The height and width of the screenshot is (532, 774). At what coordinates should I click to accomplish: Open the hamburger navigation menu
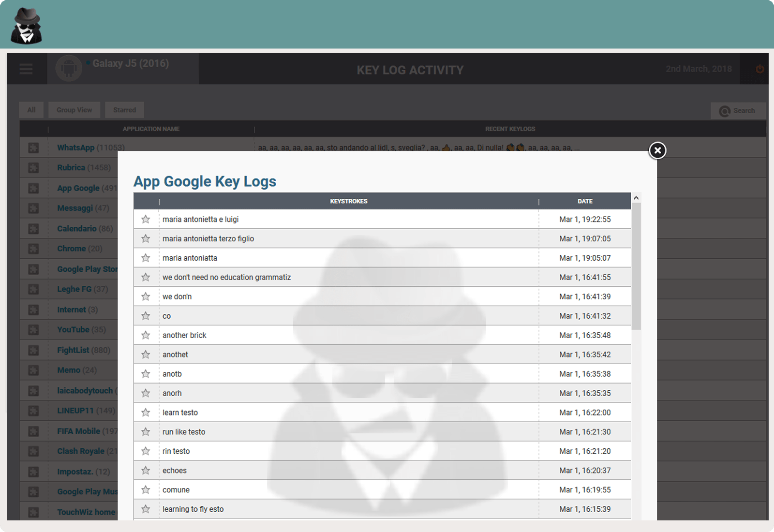[26, 69]
